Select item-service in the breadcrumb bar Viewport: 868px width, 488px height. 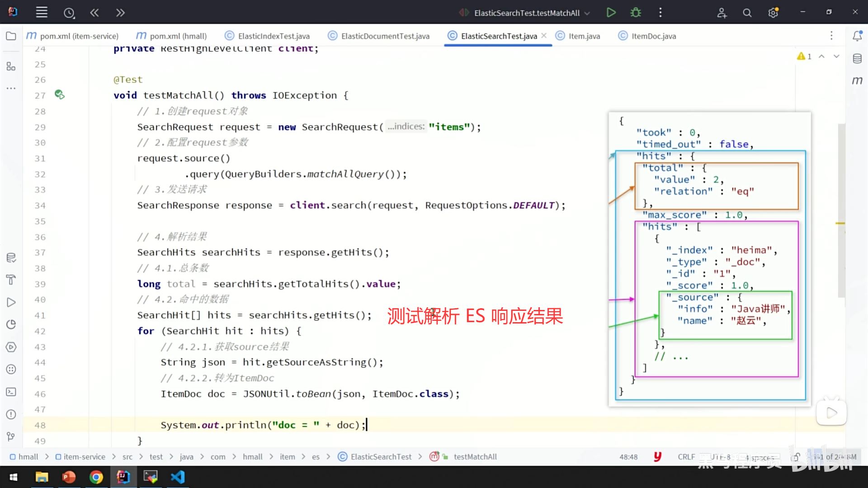coord(84,457)
